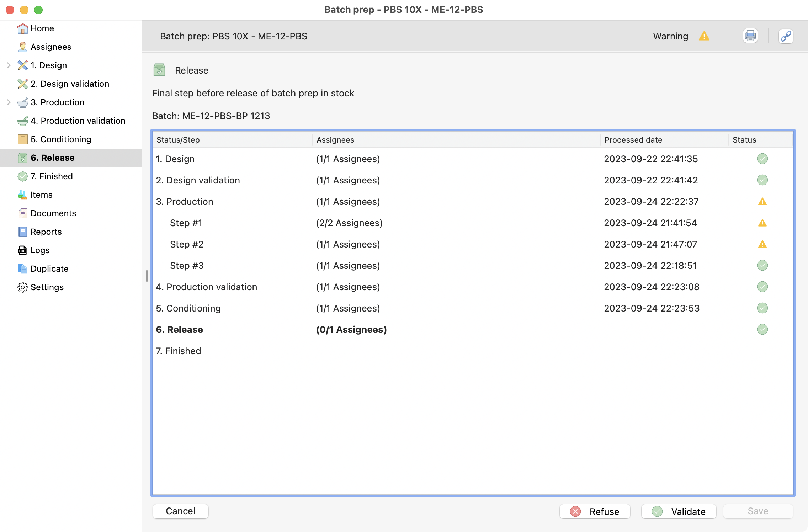Click the Processed date column header
This screenshot has width=808, height=532.
pos(665,140)
